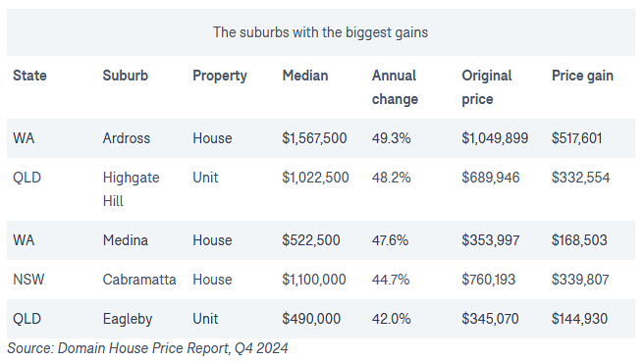Viewport: 644px width, 362px height.
Task: Click the Original price column header
Action: click(487, 87)
